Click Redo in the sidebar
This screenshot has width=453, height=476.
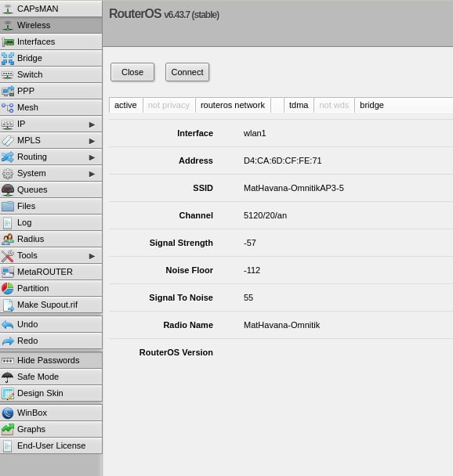(51, 341)
